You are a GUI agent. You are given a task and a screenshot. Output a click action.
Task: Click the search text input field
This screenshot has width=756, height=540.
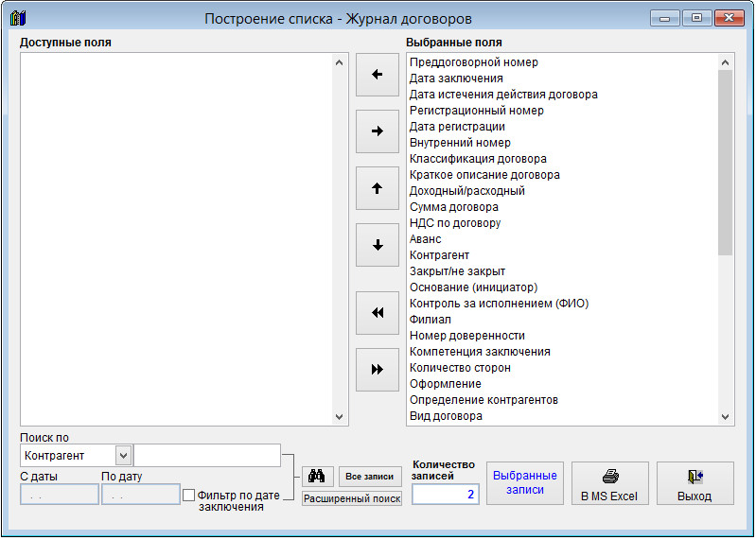click(x=207, y=455)
